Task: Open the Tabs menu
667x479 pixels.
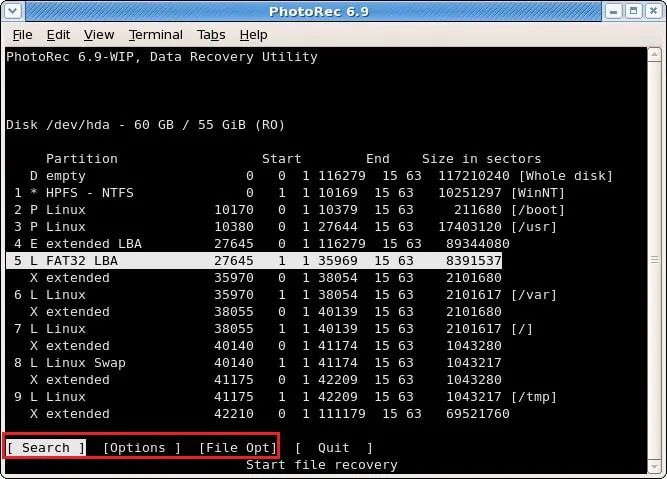Action: [x=211, y=34]
